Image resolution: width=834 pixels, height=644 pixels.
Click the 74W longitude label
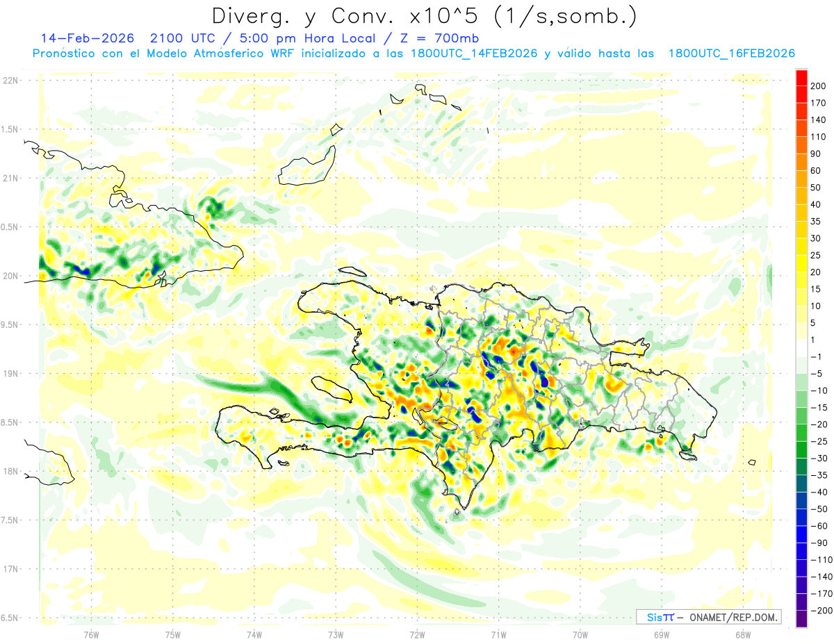click(254, 634)
